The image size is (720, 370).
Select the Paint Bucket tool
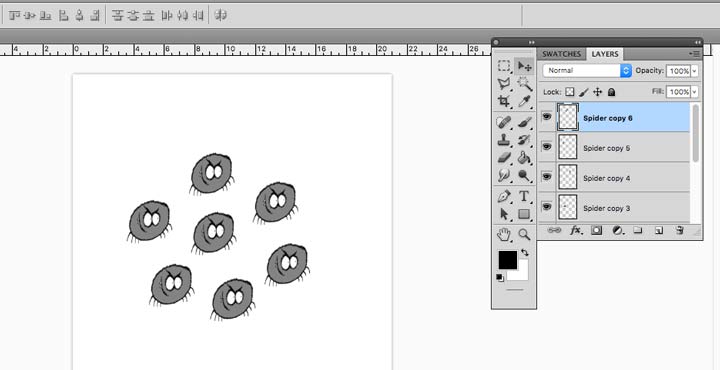coord(524,157)
